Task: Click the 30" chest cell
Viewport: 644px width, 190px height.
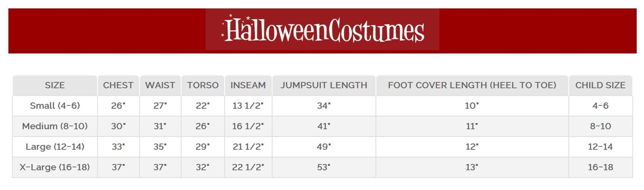Action: 118,126
